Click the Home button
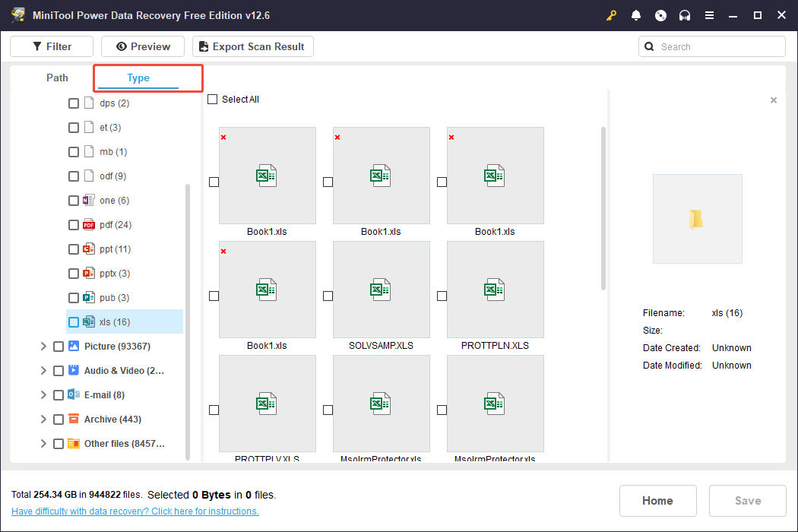The width and height of the screenshot is (798, 532). [657, 500]
